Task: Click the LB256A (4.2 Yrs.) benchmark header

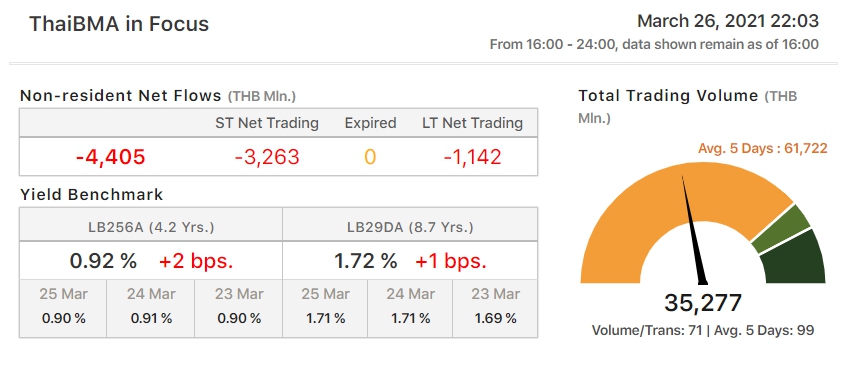Action: point(151,227)
